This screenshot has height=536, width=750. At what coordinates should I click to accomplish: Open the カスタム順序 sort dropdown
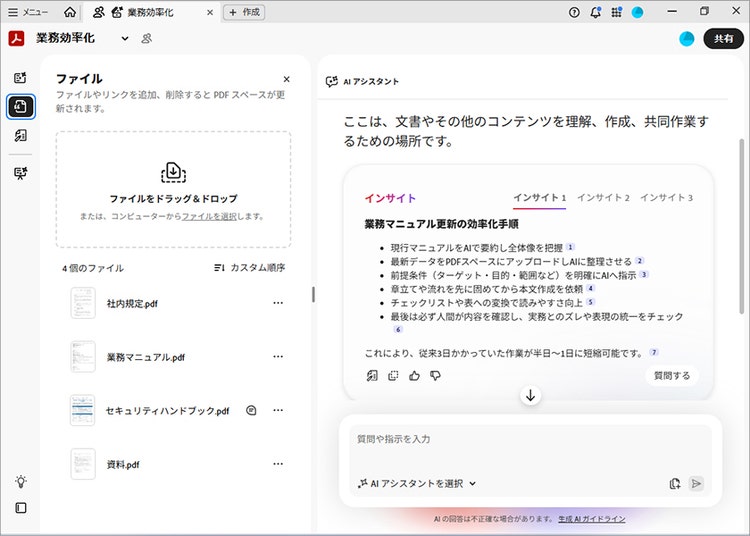249,268
